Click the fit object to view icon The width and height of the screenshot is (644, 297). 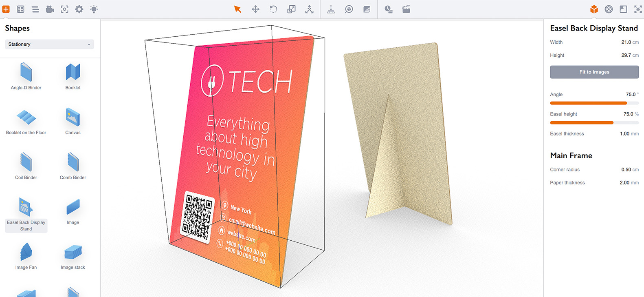(638, 9)
